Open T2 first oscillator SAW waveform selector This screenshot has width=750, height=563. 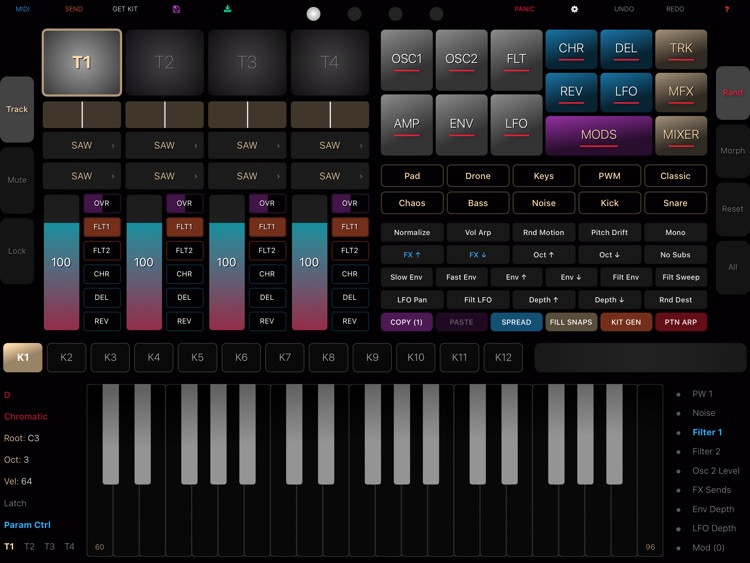[165, 145]
